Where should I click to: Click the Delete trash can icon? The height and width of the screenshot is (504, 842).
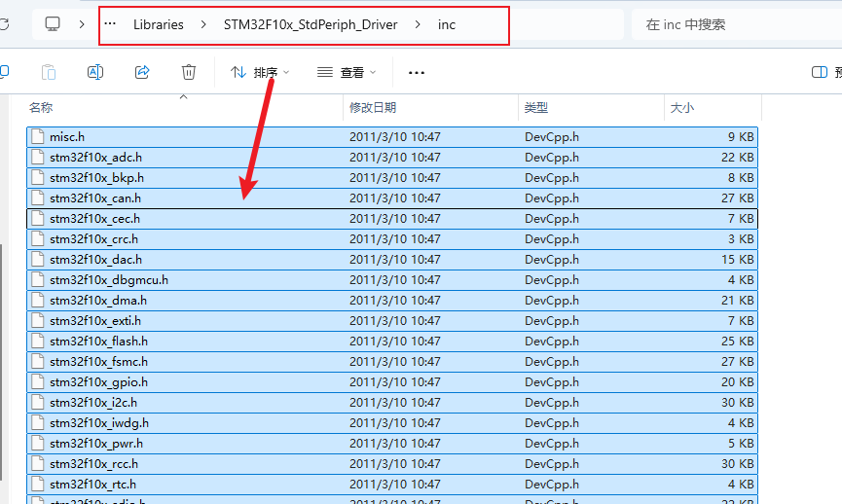point(189,72)
